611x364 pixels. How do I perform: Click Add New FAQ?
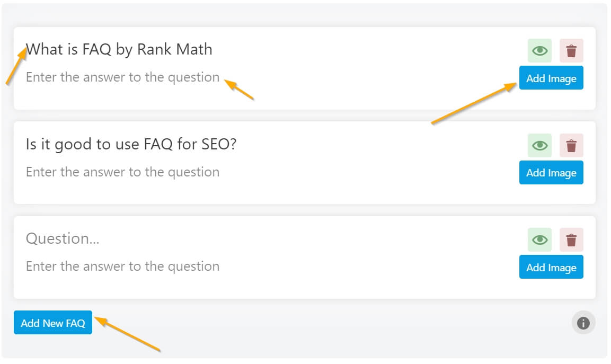tap(52, 322)
